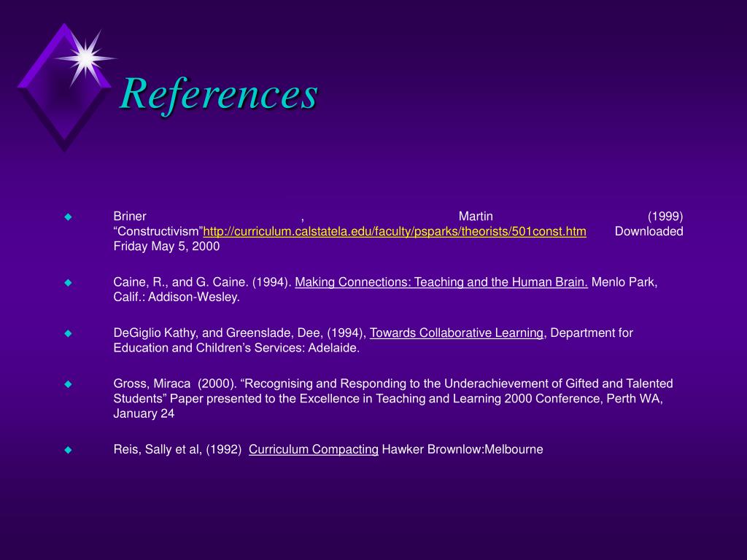Click the text 'Menlo Park,'

click(624, 282)
